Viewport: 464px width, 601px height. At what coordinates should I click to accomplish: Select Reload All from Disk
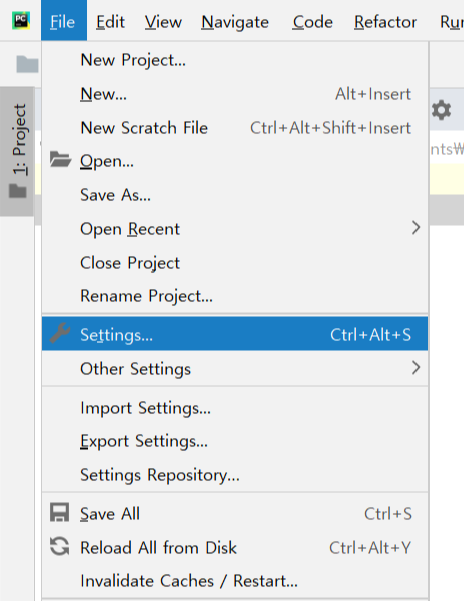click(235, 548)
